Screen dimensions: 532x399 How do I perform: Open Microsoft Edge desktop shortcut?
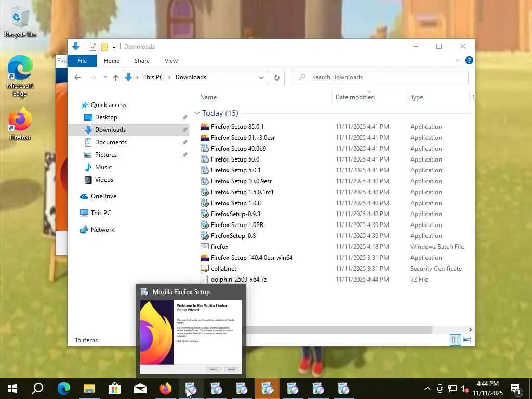[20, 76]
